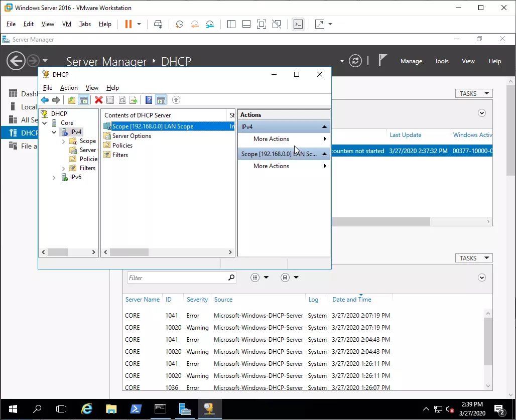Screen dimensions: 516x420
Task: Toggle the DHCP action pane icon
Action: point(161,100)
